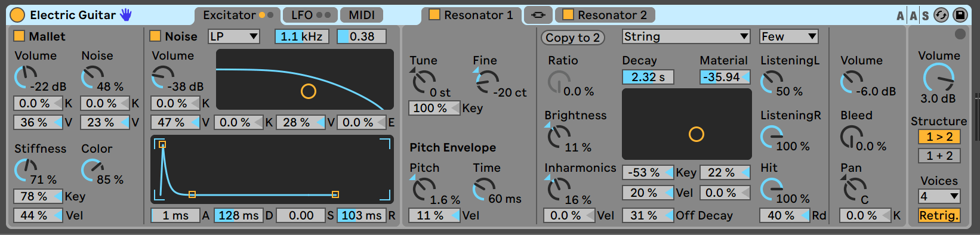Click the 40 % Rd field
This screenshot has height=235, width=980.
point(784,215)
